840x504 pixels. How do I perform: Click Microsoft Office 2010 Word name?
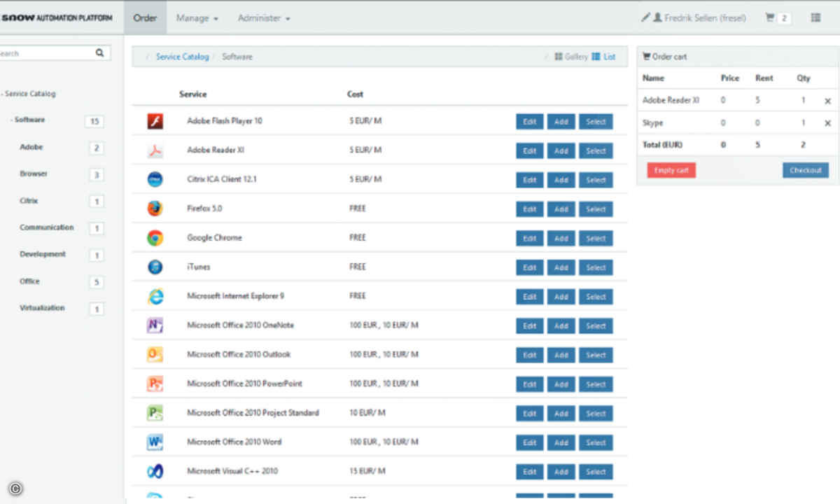pos(234,442)
